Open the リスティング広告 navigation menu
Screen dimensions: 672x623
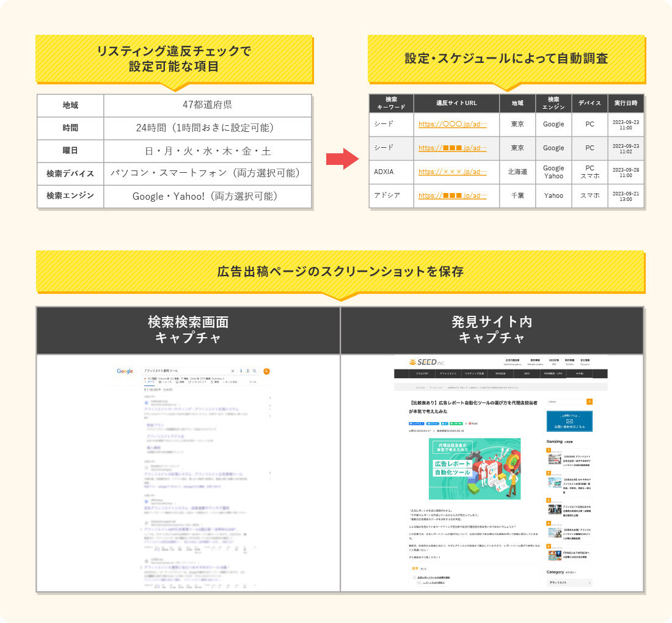pos(476,373)
